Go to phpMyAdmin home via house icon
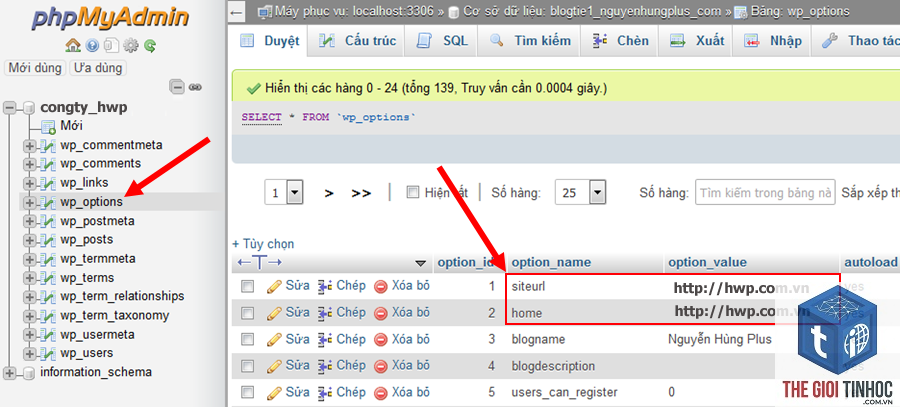This screenshot has height=407, width=900. point(72,45)
